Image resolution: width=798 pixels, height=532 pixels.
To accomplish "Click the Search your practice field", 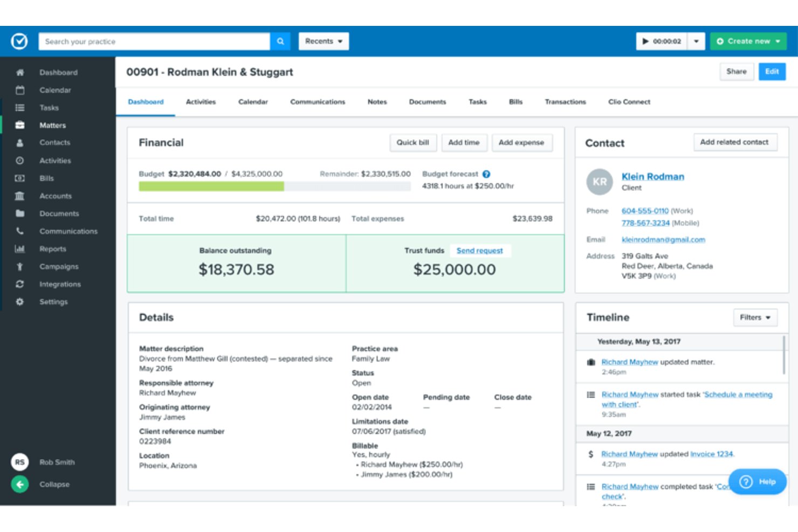I will click(154, 42).
